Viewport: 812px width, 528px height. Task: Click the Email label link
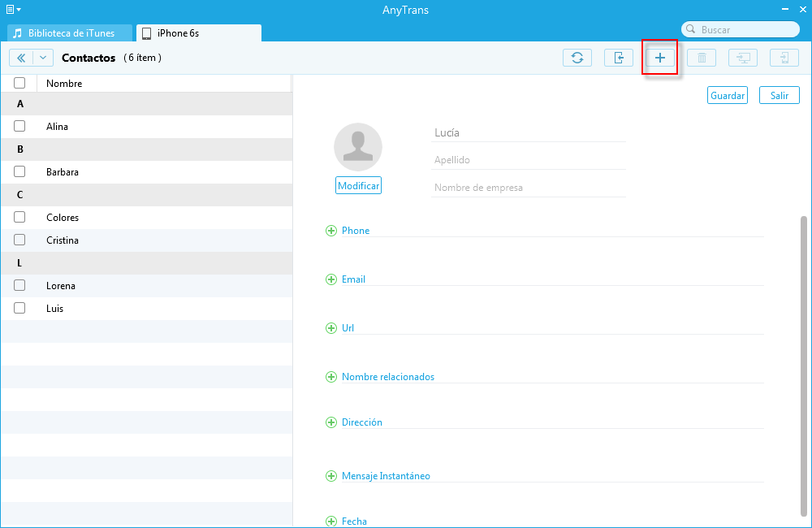(x=353, y=279)
